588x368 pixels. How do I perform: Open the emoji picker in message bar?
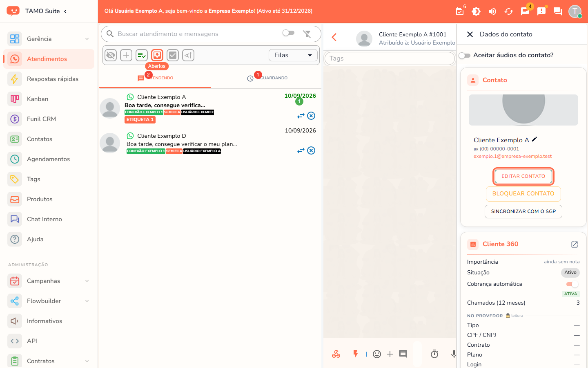click(377, 354)
